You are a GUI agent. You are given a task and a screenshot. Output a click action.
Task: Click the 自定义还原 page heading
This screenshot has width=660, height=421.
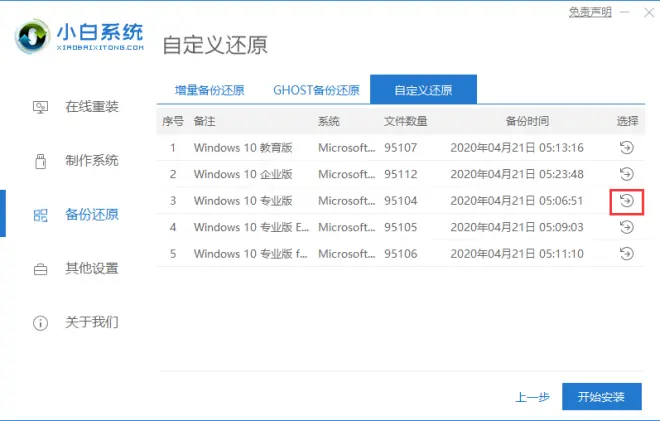coord(215,45)
